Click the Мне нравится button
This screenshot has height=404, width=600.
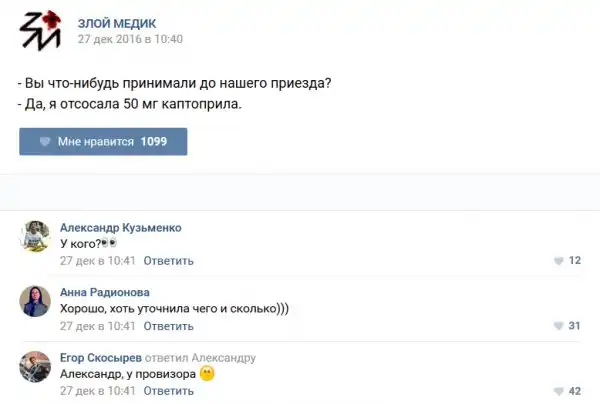(x=103, y=142)
